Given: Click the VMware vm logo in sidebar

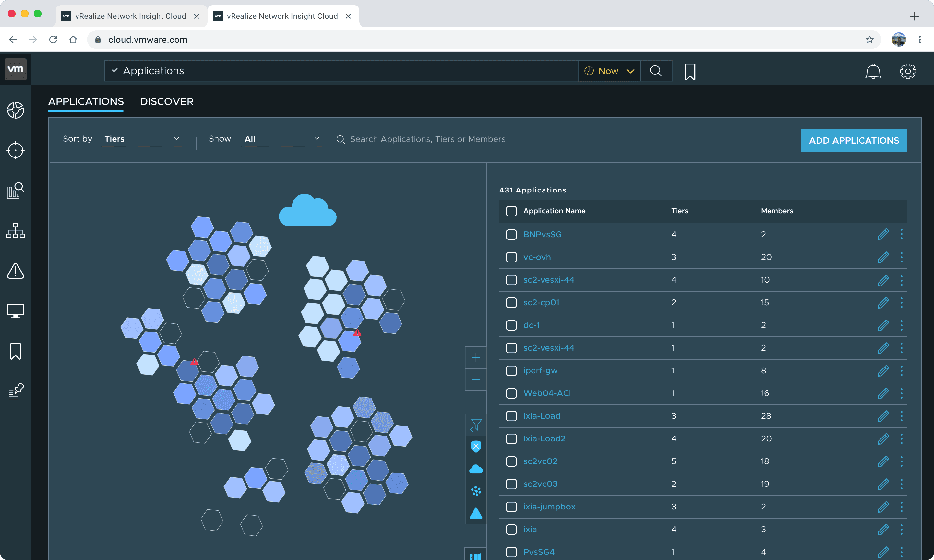Looking at the screenshot, I should click(16, 69).
